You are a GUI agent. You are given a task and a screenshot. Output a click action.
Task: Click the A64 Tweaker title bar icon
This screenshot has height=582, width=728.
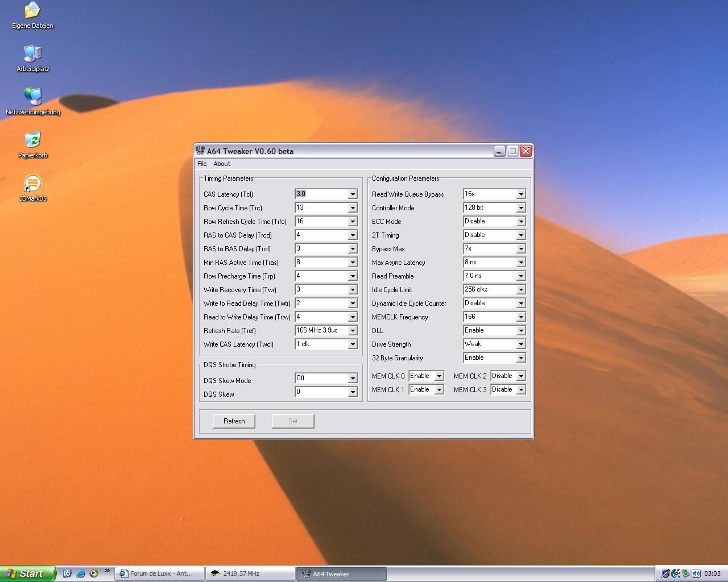coord(200,151)
